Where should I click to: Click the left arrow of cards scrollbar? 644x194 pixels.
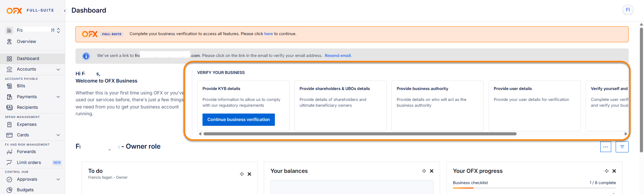(x=200, y=134)
